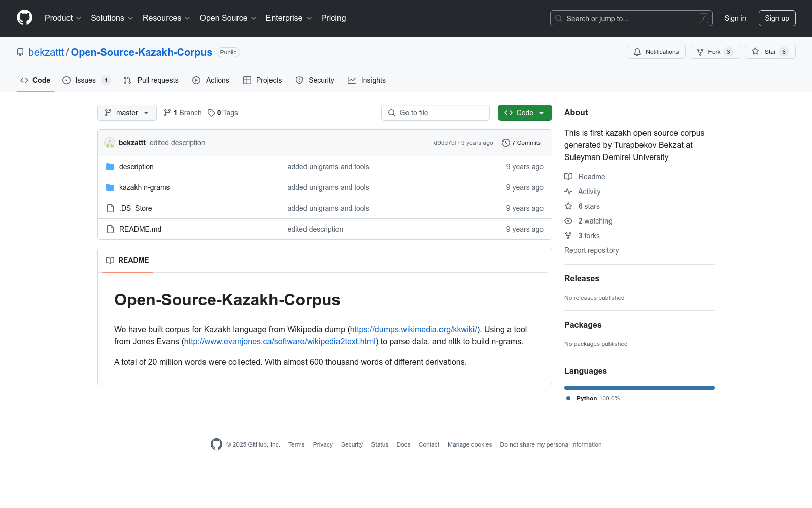Screen dimensions: 812x508
Task: Focus the Search or jump to field
Action: click(x=631, y=18)
